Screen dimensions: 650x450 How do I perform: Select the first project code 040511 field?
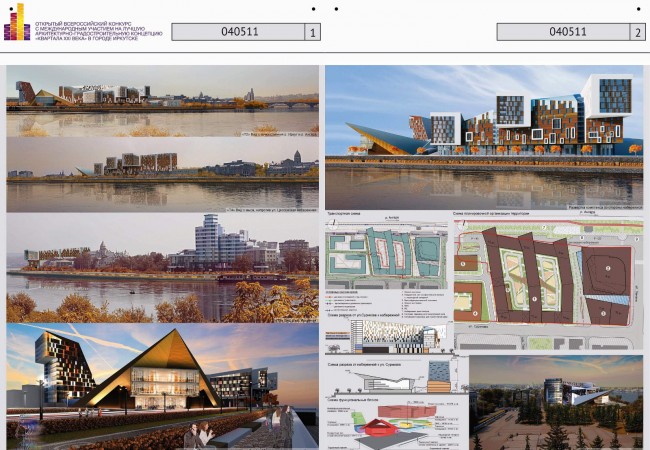point(238,32)
